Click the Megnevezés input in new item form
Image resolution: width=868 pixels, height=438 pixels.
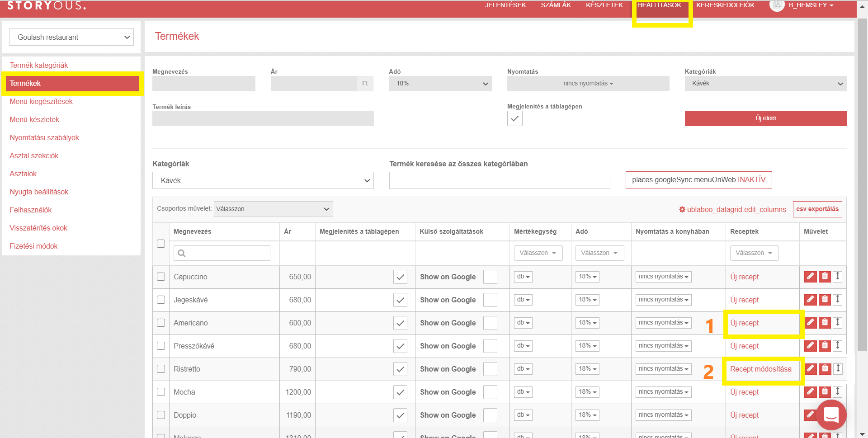tap(204, 84)
